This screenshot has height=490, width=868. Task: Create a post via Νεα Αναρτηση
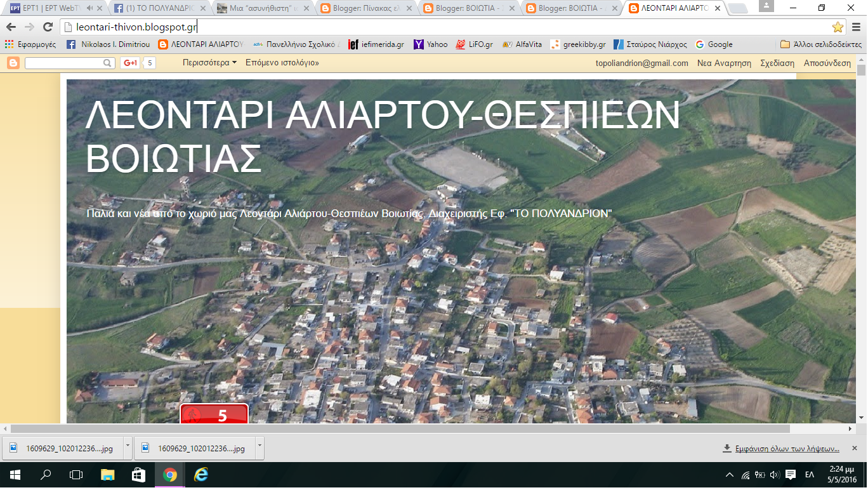click(724, 63)
